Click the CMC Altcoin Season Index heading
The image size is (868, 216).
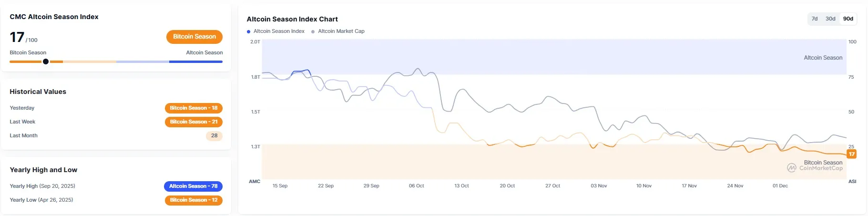[54, 17]
